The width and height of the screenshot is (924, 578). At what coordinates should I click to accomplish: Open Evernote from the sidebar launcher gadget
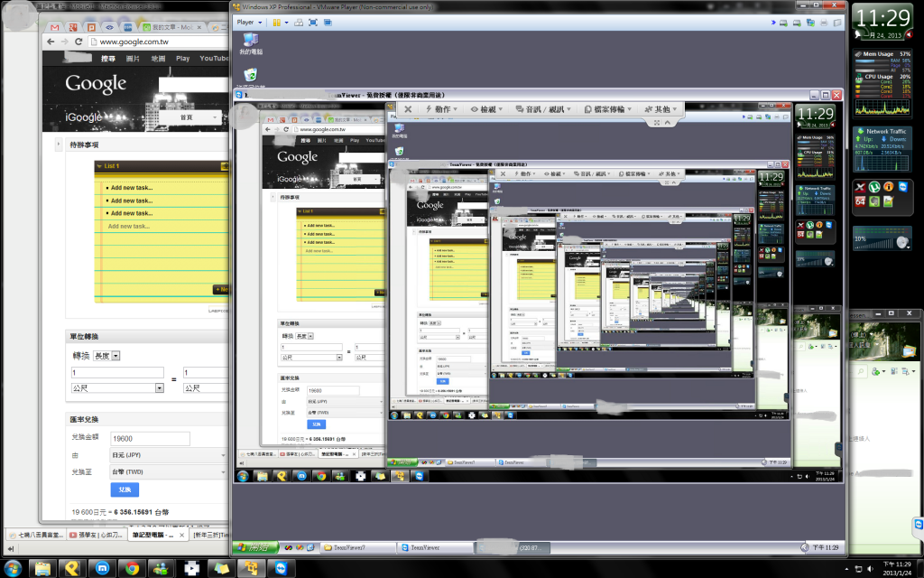873,201
